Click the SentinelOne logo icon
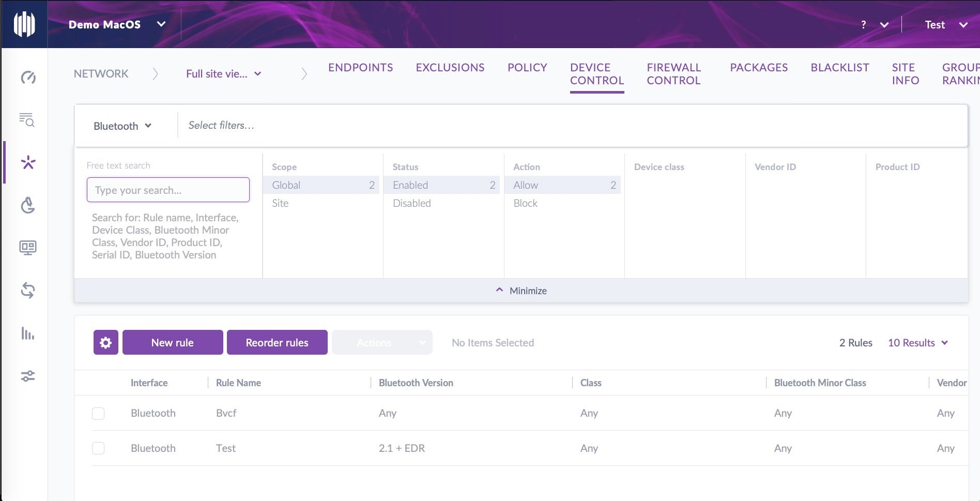The image size is (980, 501). tap(24, 24)
